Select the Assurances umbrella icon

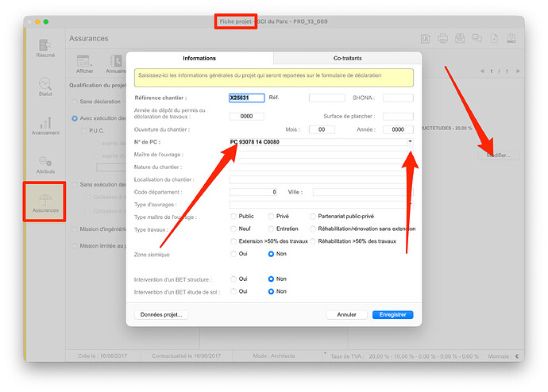[44, 200]
